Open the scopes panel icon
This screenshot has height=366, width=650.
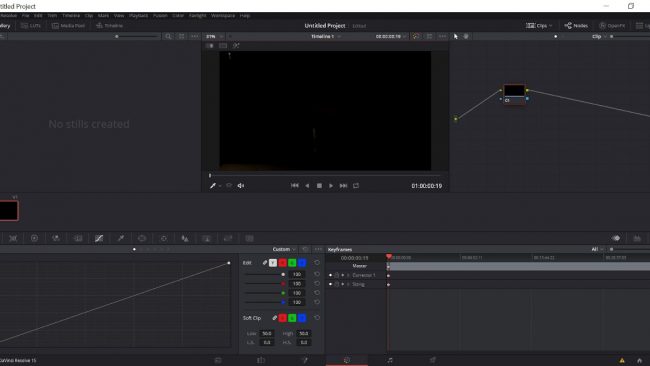[x=637, y=238]
